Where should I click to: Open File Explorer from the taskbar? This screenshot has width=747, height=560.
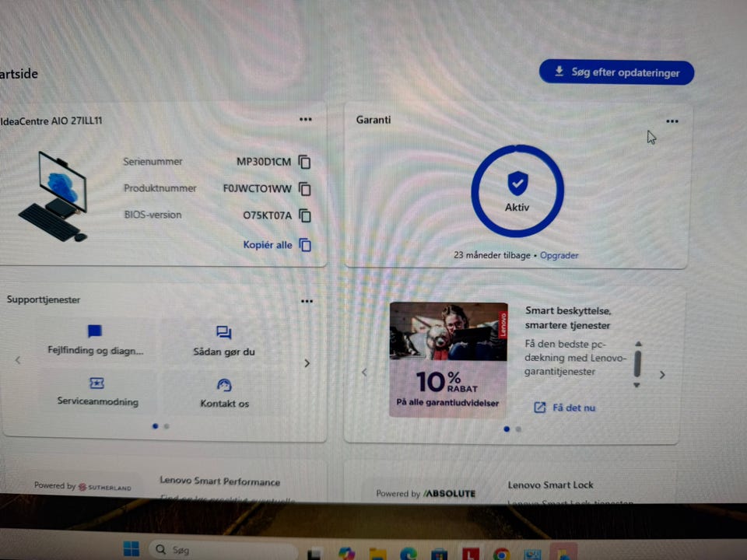(x=377, y=554)
